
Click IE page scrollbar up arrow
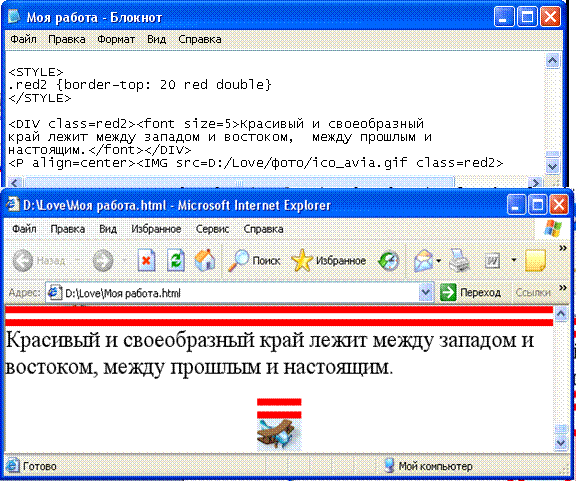pos(561,314)
